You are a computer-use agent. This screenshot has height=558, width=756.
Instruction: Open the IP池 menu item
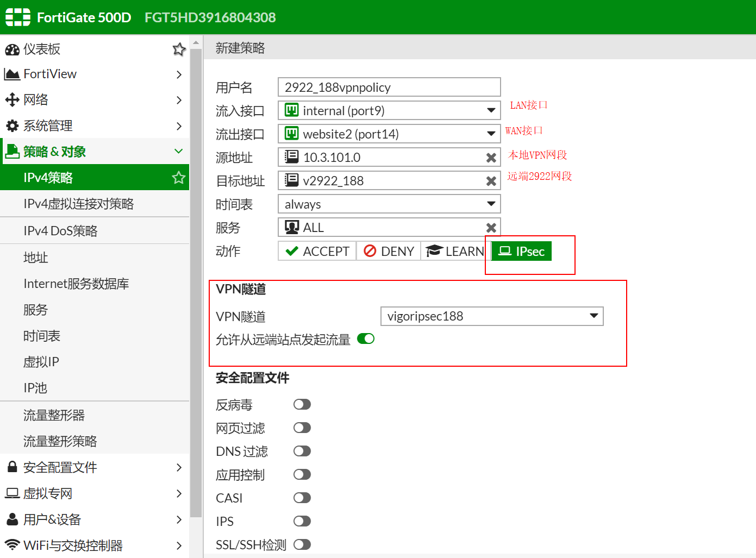[95, 388]
